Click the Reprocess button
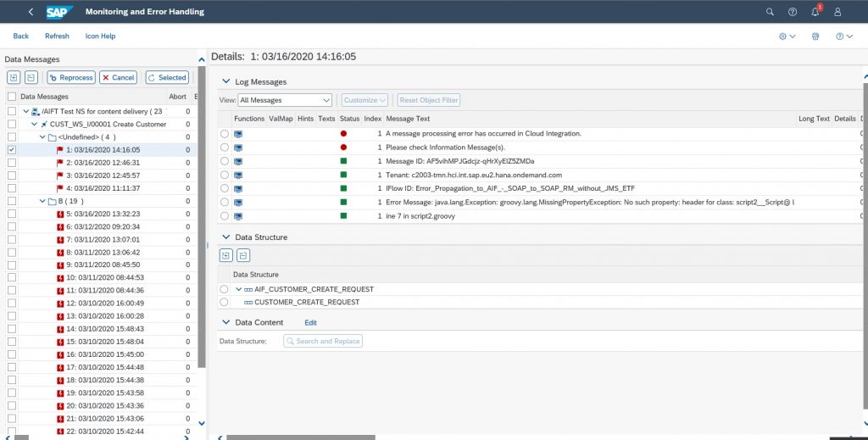868x440 pixels. coord(71,77)
